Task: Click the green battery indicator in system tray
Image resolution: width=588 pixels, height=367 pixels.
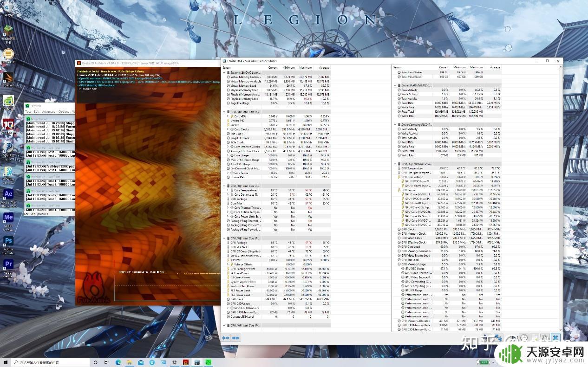Action: (484, 362)
